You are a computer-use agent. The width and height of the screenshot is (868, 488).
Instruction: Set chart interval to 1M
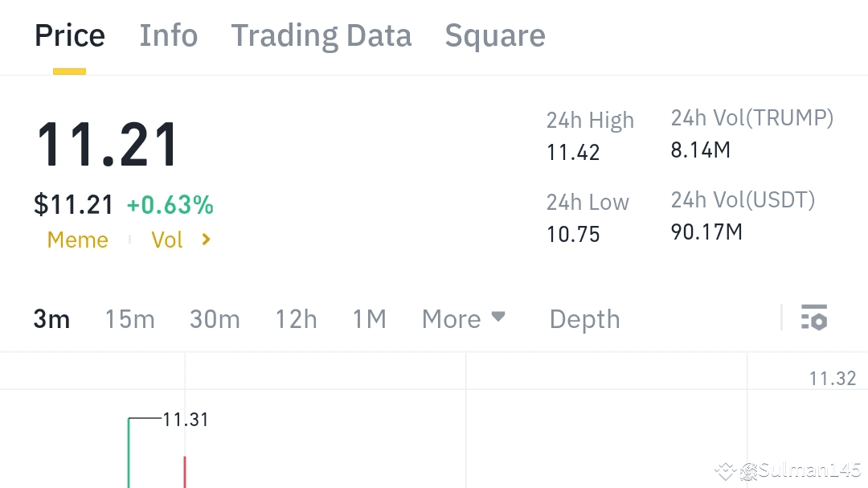pyautogui.click(x=370, y=319)
